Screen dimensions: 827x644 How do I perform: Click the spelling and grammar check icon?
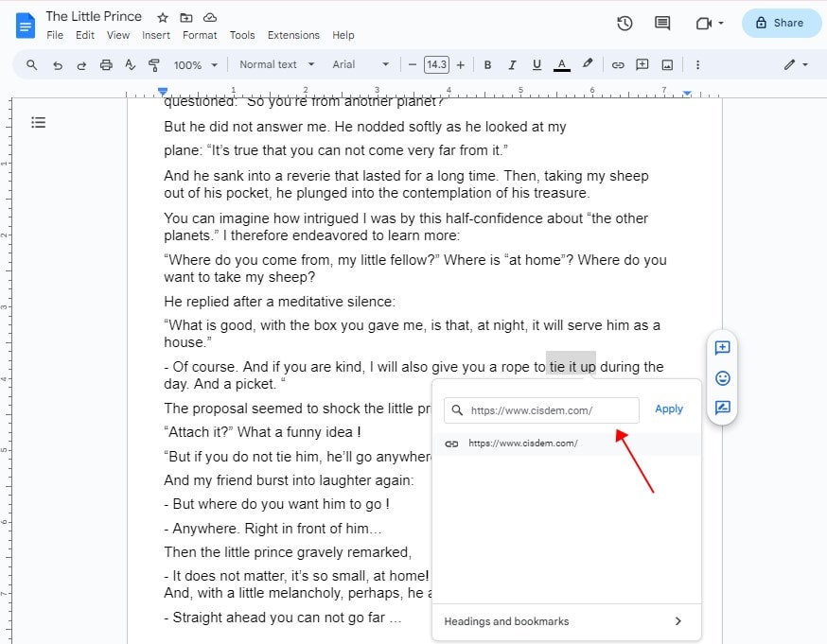click(131, 64)
